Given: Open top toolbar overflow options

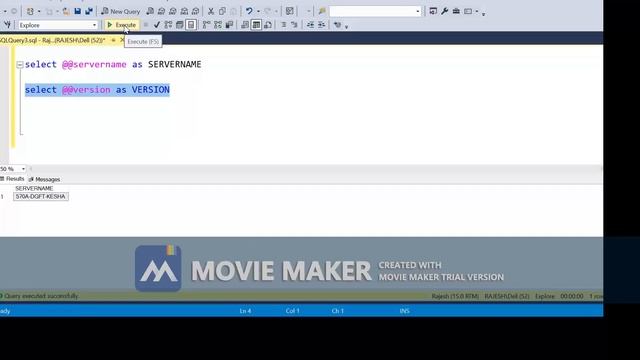Looking at the screenshot, I should (x=484, y=14).
